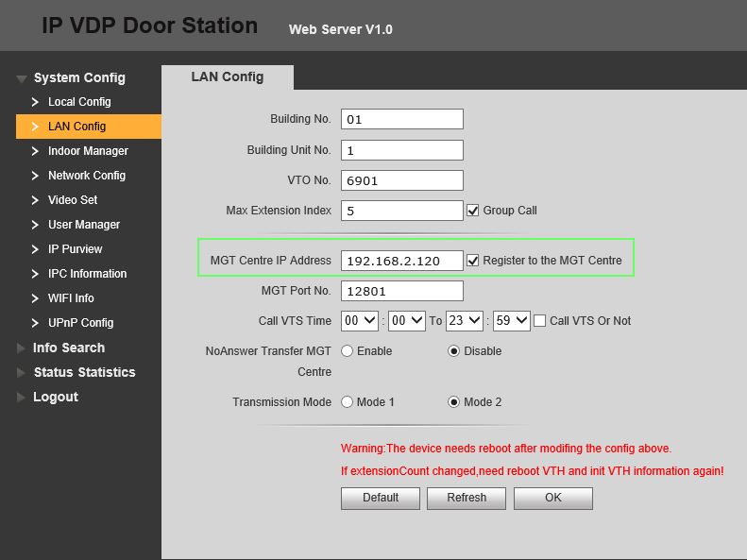The image size is (747, 560).
Task: Collapse the System Config section
Action: (x=78, y=77)
